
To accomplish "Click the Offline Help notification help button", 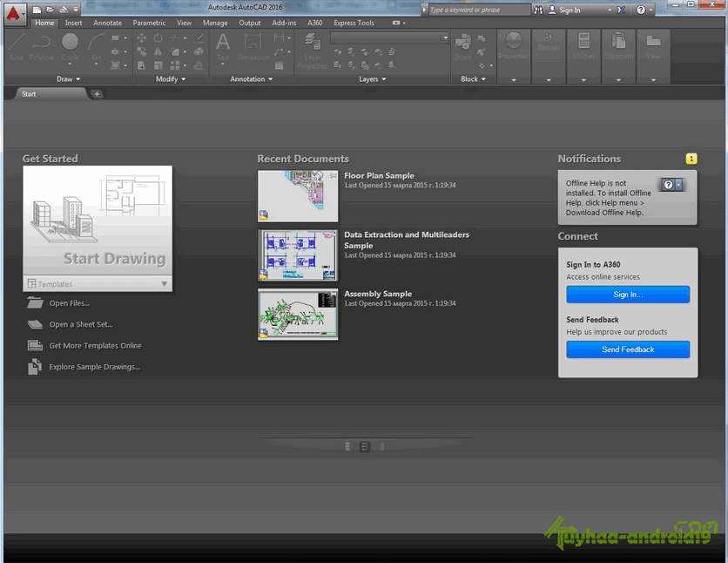I will click(x=671, y=185).
